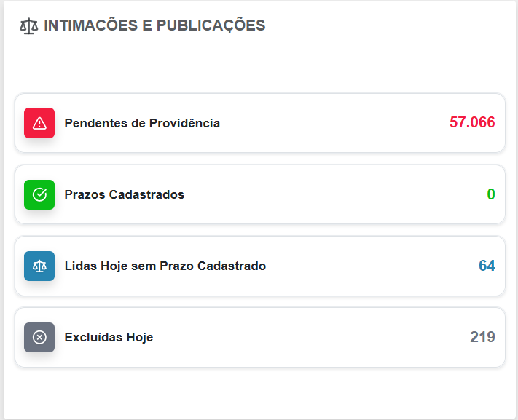Click the red count 57.066

[472, 122]
